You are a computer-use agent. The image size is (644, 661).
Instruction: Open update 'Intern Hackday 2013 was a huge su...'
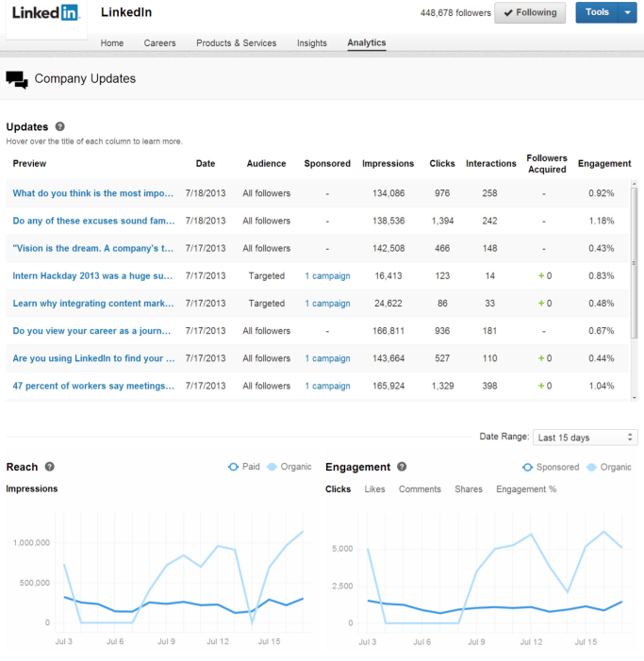92,275
